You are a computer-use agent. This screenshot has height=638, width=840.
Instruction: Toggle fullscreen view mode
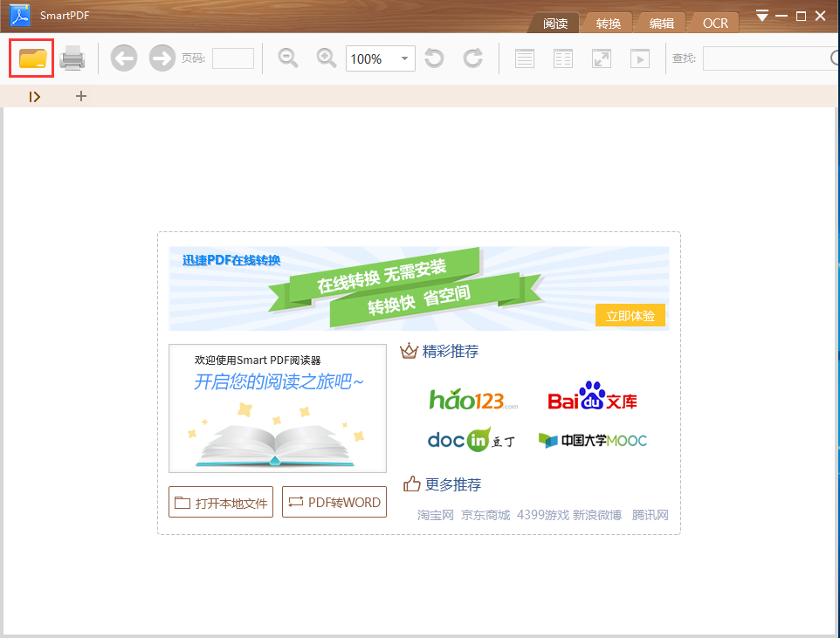pyautogui.click(x=601, y=58)
